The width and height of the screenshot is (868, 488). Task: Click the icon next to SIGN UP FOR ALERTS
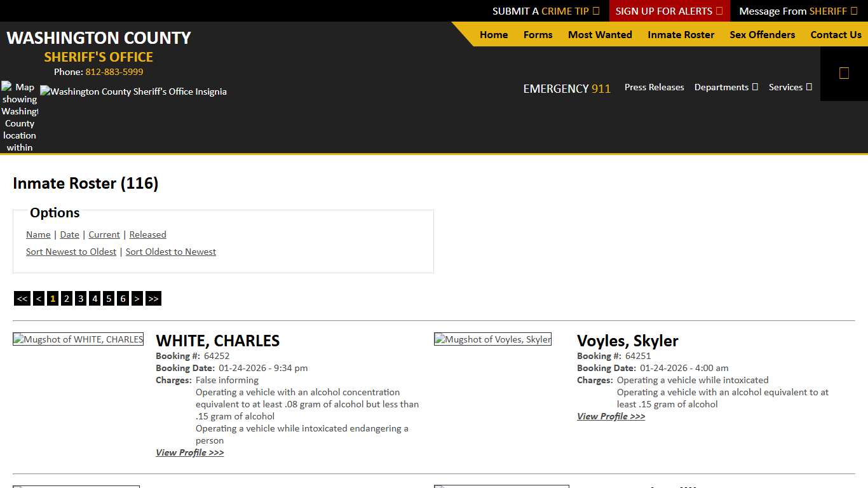(719, 11)
